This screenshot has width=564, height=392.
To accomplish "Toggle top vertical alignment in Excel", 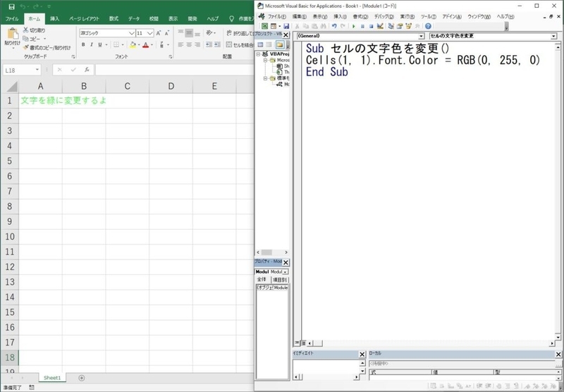I will point(180,33).
